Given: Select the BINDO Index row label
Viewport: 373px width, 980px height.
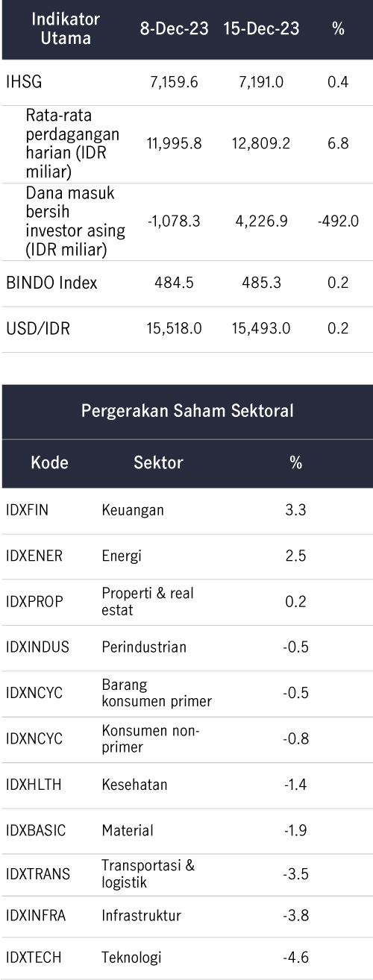Looking at the screenshot, I should click(x=51, y=283).
